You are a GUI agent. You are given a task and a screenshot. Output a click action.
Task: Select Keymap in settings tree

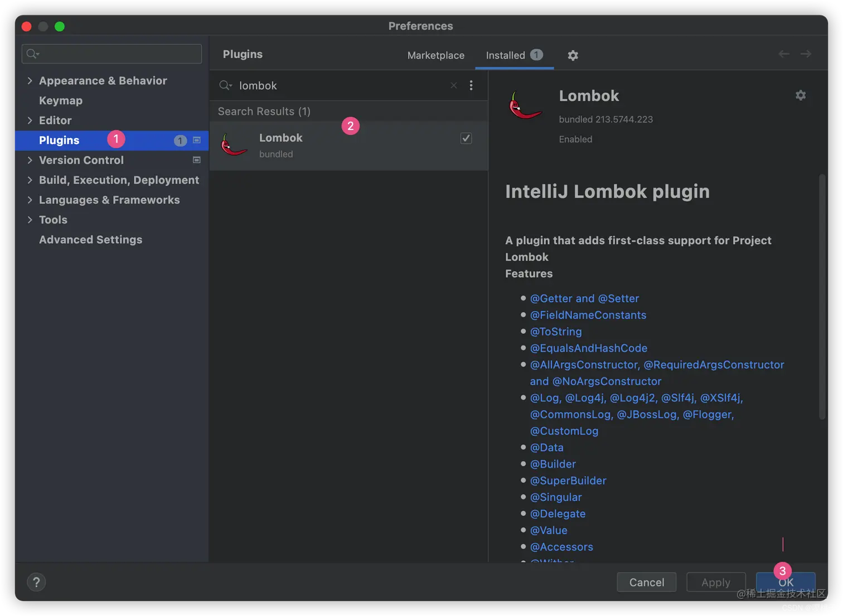tap(61, 100)
